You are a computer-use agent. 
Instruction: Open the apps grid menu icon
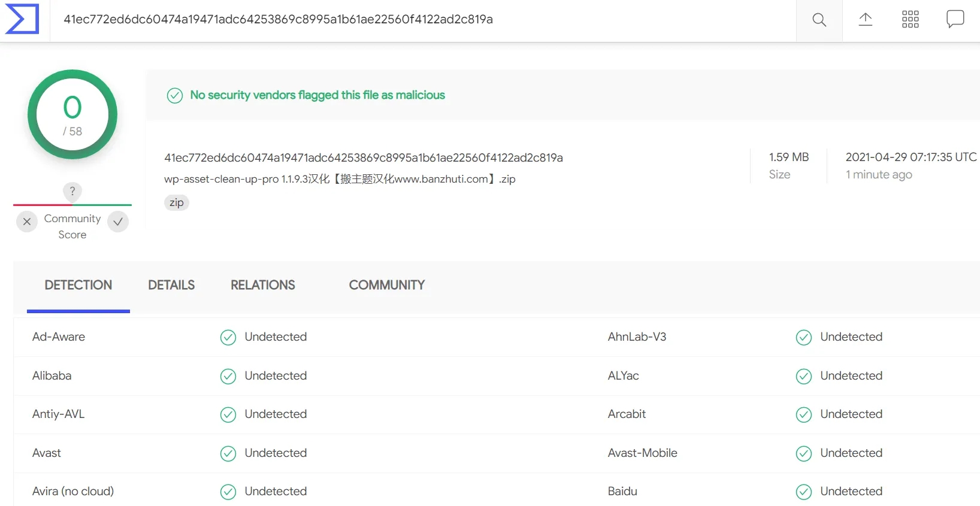[910, 19]
